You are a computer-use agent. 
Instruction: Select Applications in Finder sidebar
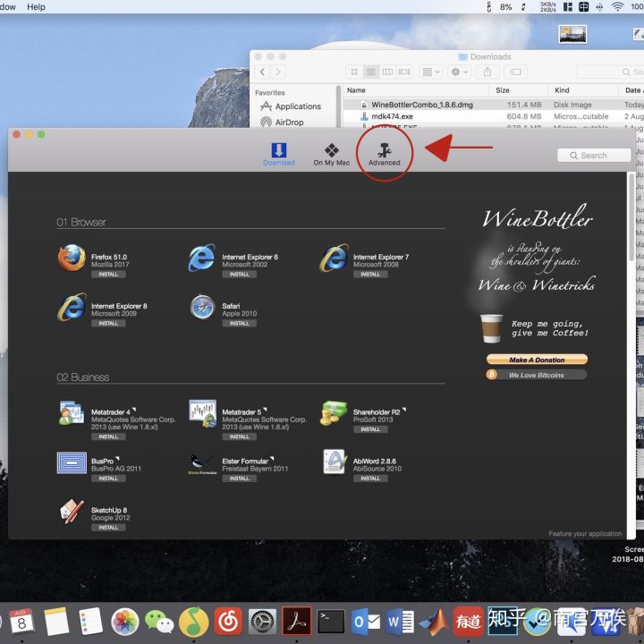coord(291,106)
